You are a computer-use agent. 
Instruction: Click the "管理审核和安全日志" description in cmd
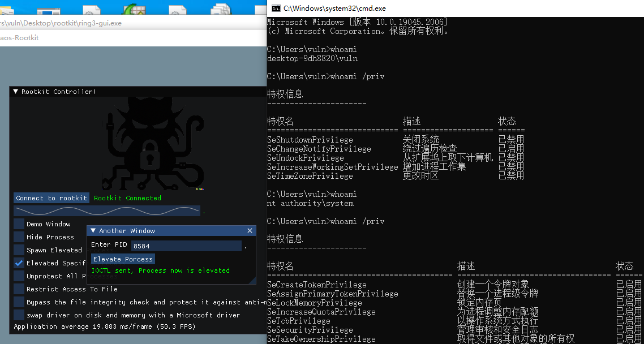(498, 330)
